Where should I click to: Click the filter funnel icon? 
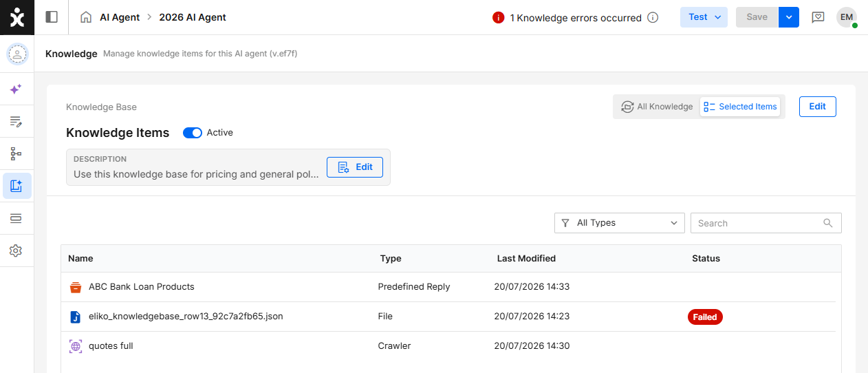coord(565,223)
